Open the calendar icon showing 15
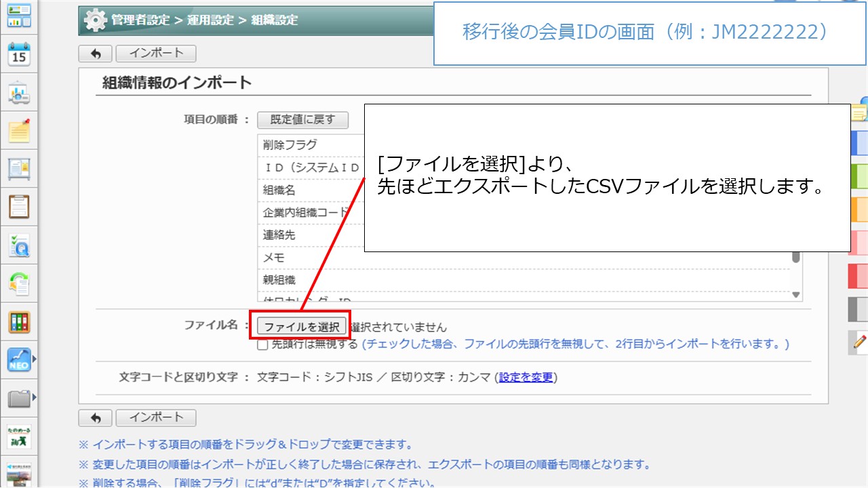The width and height of the screenshot is (868, 488). [19, 54]
